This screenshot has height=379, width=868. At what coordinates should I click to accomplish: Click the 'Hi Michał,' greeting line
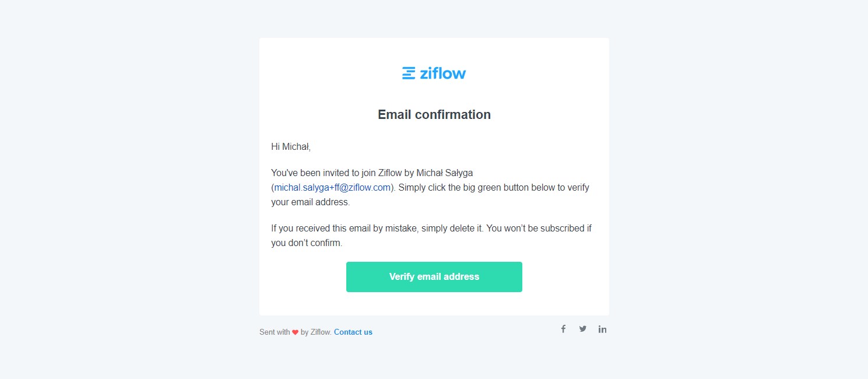click(291, 147)
